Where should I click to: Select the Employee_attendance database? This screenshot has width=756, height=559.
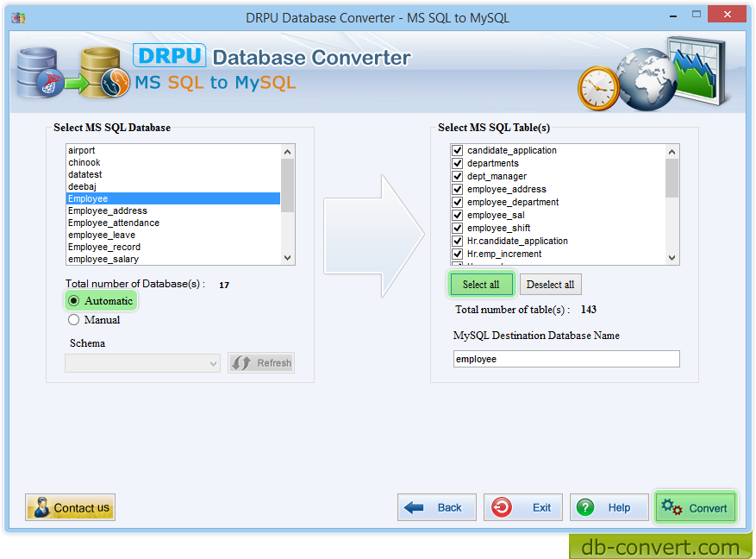172,223
